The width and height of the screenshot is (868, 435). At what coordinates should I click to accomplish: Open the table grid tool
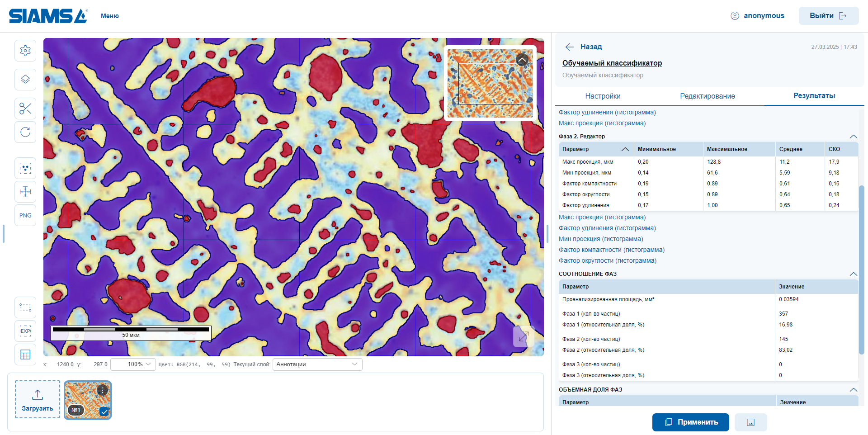tap(25, 355)
